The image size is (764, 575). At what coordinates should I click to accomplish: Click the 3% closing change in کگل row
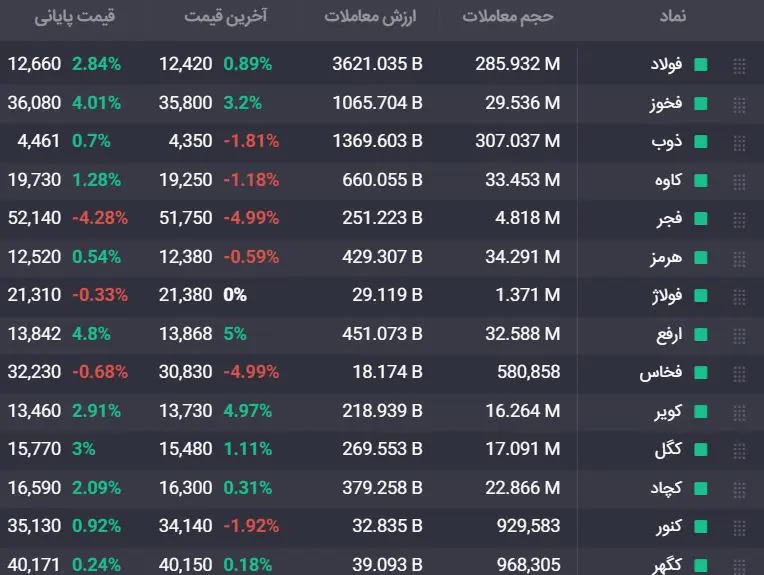(x=83, y=449)
